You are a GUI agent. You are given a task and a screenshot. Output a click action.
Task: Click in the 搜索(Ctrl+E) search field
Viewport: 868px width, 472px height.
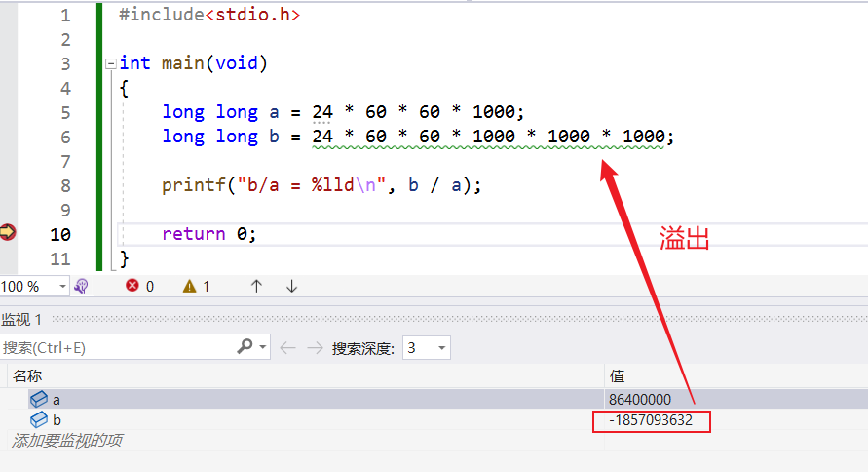(117, 348)
